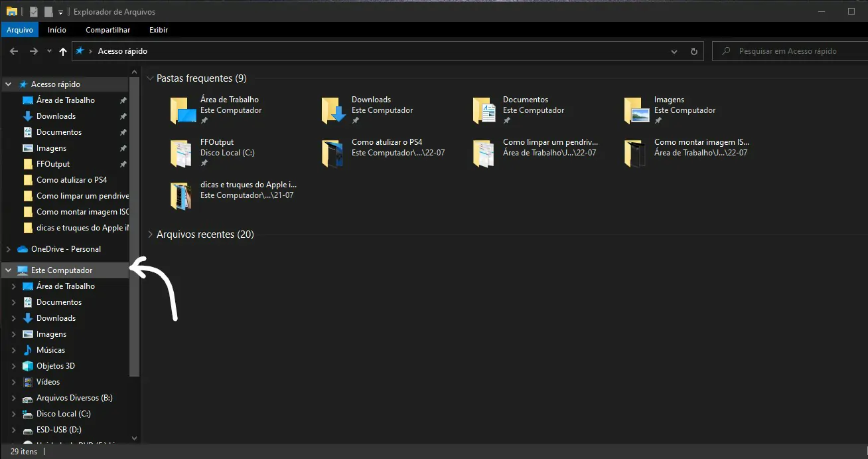The width and height of the screenshot is (868, 459).
Task: Expand Área de Trabalho under Este Computador
Action: 14,286
